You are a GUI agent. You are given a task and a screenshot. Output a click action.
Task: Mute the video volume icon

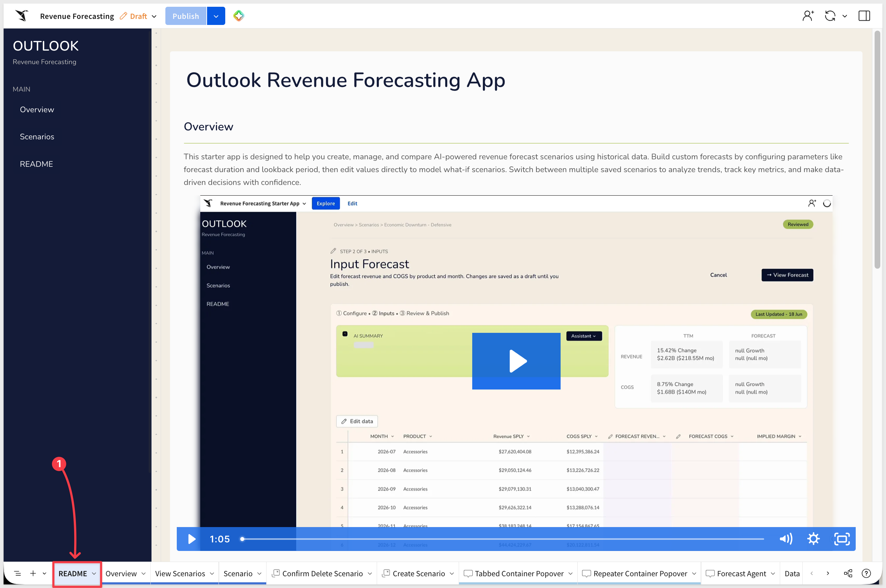[x=786, y=539]
